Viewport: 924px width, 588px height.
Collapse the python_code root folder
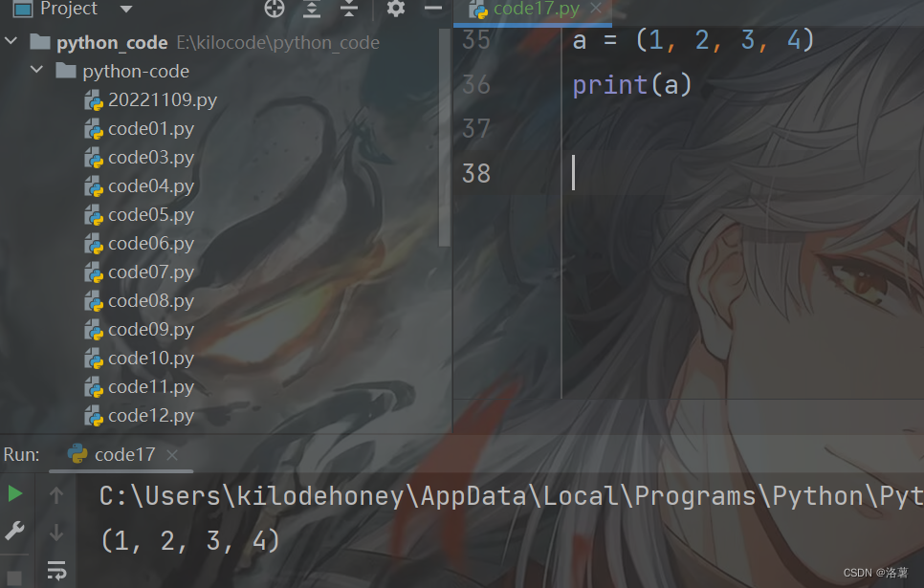(11, 41)
